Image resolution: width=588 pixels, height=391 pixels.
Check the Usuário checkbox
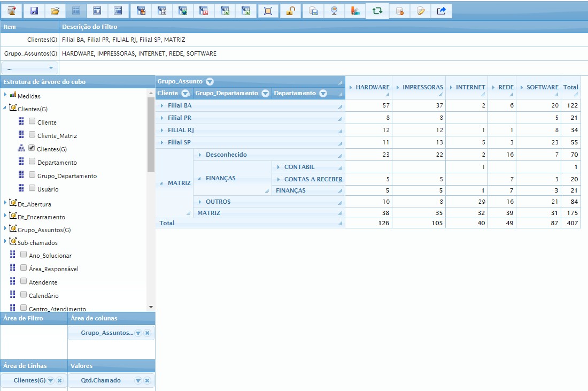point(32,188)
